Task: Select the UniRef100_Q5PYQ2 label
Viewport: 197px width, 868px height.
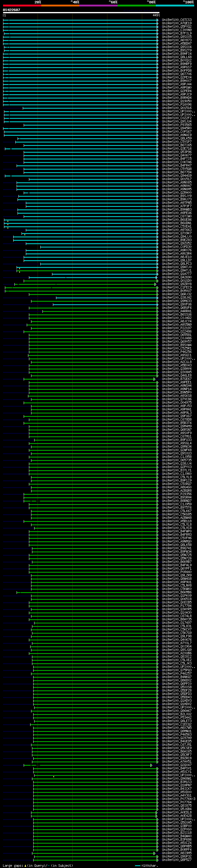Action: pos(176,26)
